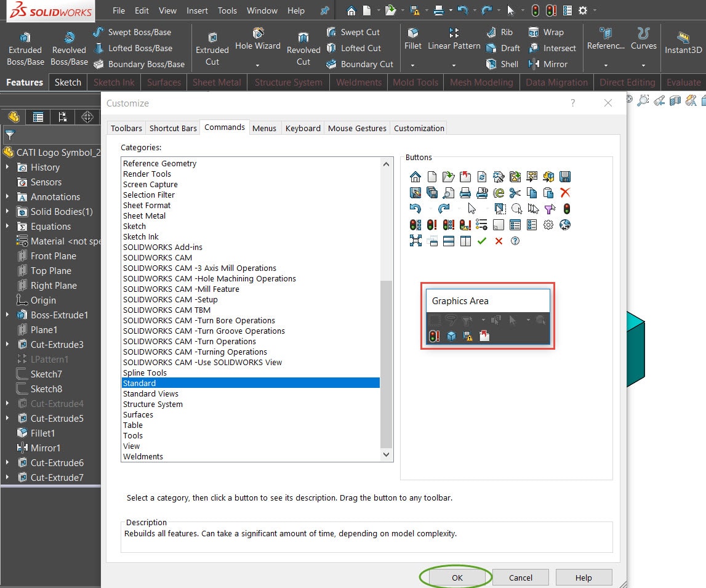The image size is (706, 588).
Task: Pick the Print3D icon in Buttons panel
Action: [482, 193]
